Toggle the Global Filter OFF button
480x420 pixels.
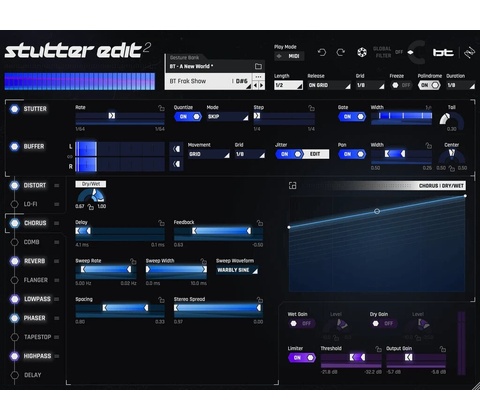[399, 52]
